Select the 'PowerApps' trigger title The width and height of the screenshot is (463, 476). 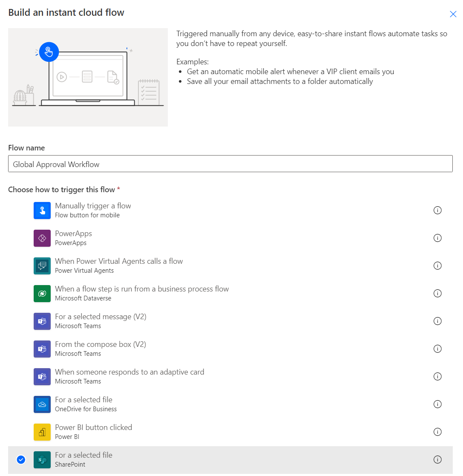73,234
